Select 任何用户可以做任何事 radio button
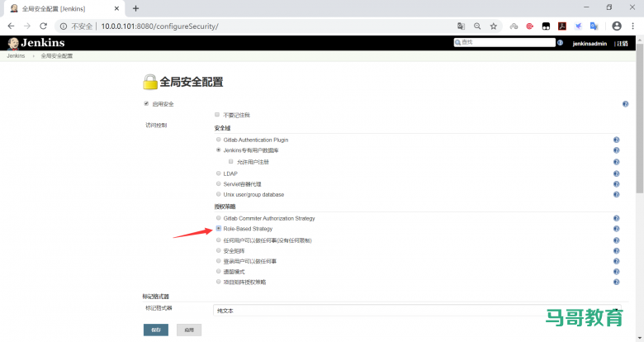The height and width of the screenshot is (342, 644). click(x=219, y=240)
